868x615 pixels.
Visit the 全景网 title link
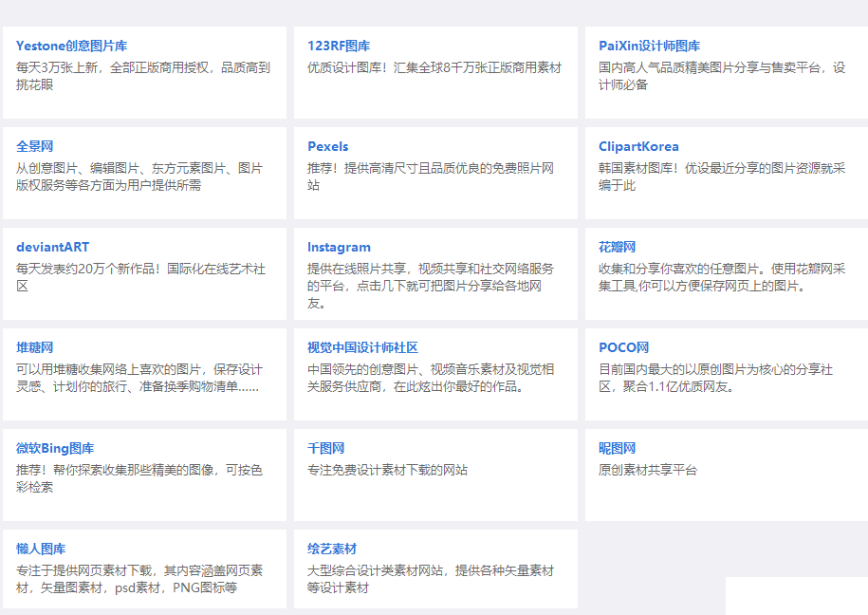coord(35,146)
